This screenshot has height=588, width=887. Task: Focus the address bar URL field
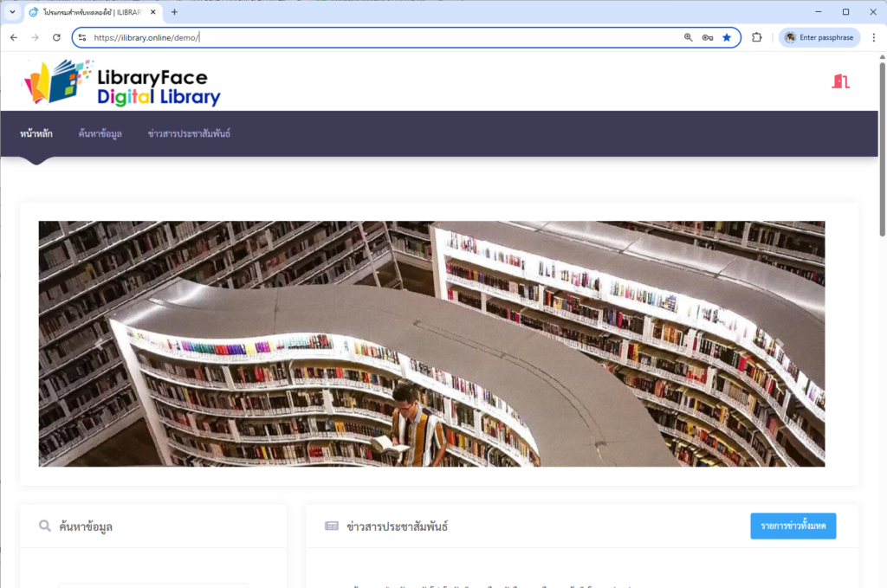point(390,37)
